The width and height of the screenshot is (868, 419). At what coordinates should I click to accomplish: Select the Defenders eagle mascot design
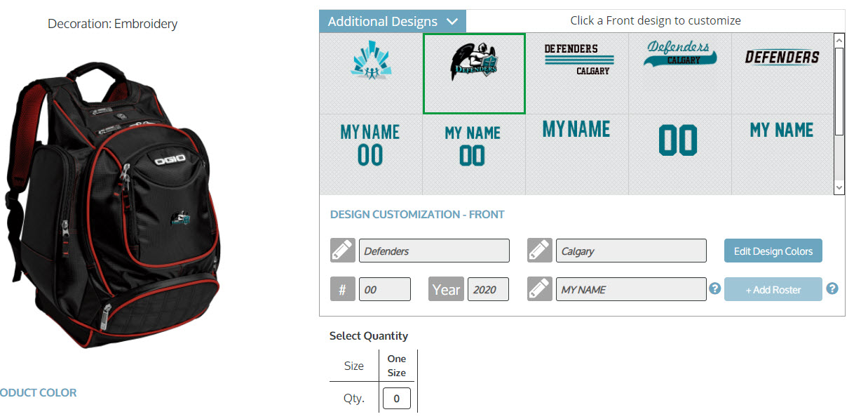click(474, 73)
